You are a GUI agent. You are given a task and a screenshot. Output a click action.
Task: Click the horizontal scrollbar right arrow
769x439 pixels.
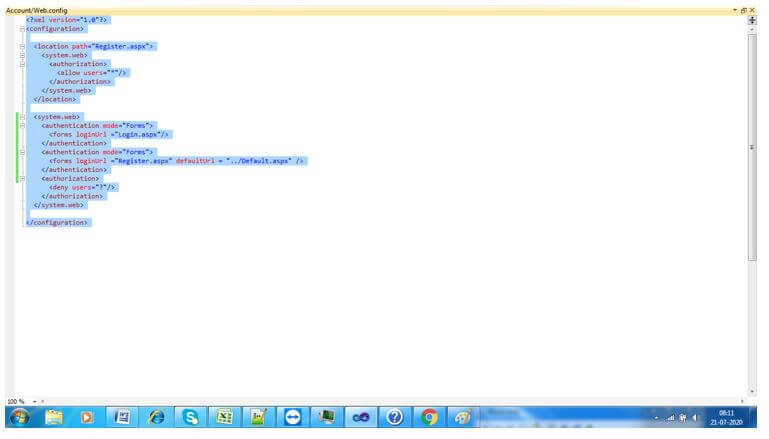click(742, 401)
